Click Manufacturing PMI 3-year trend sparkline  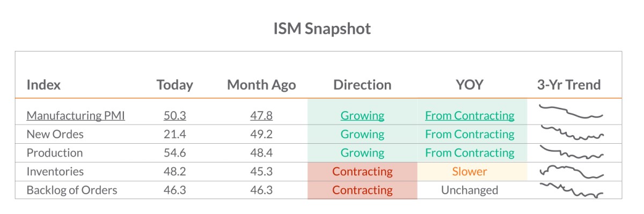coord(571,112)
